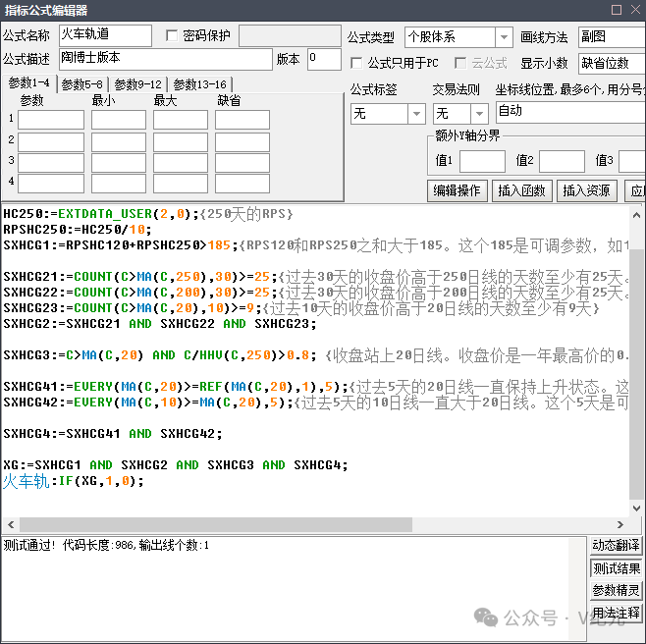Open the 交易法则 dropdown
Image resolution: width=646 pixels, height=644 pixels.
click(460, 114)
